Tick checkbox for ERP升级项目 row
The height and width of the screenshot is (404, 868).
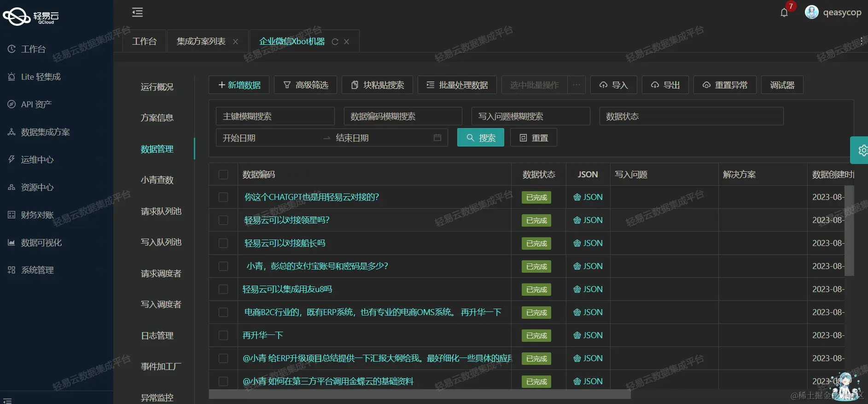click(x=223, y=358)
